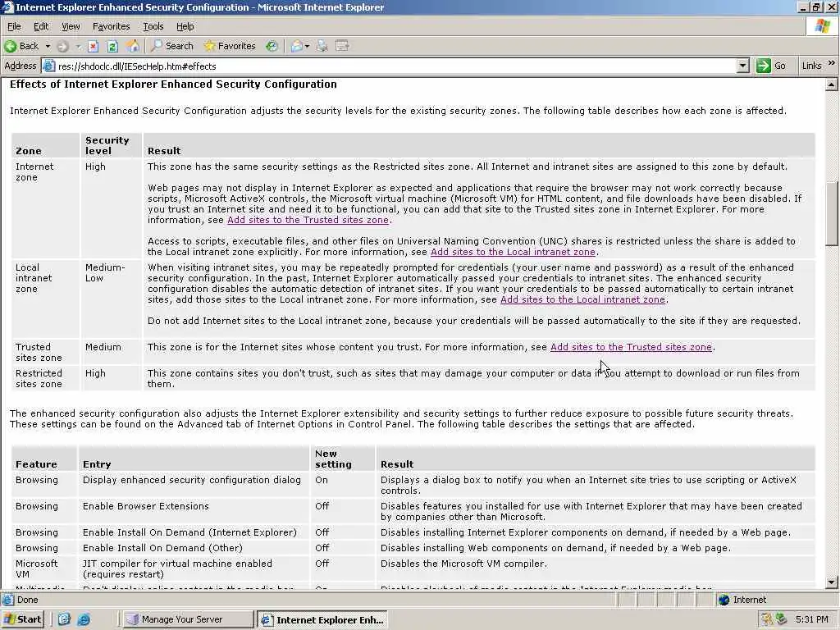
Task: Follow Local intranet link in Local intranet row
Action: [583, 300]
